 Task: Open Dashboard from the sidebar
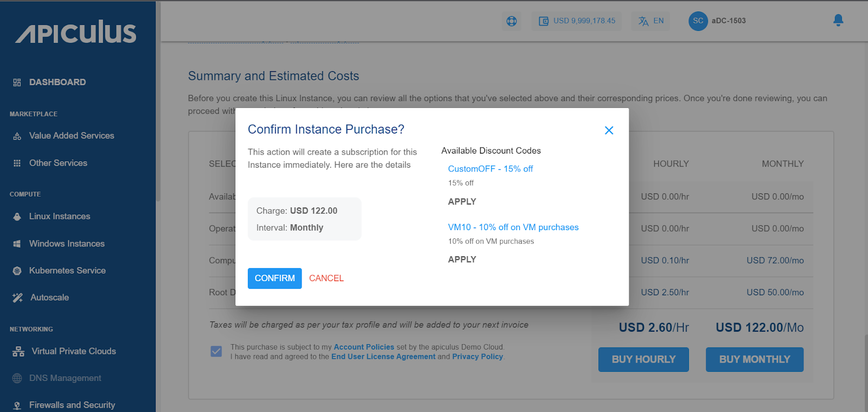point(57,83)
